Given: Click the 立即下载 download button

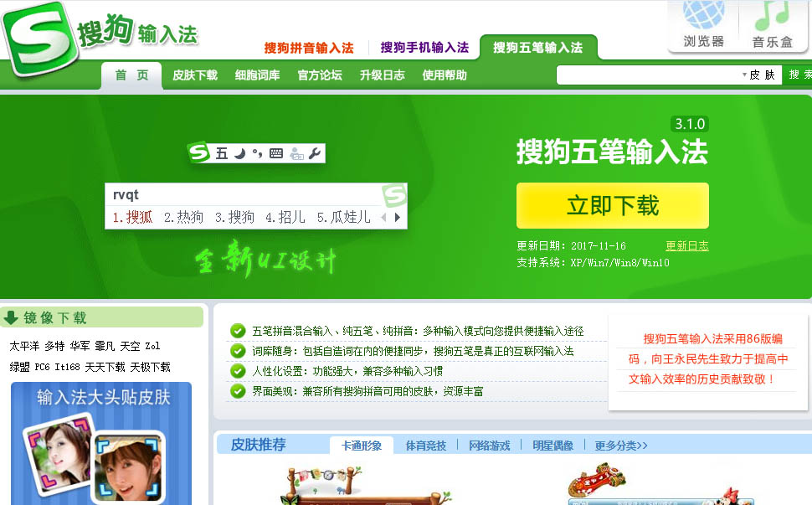Looking at the screenshot, I should [x=613, y=206].
